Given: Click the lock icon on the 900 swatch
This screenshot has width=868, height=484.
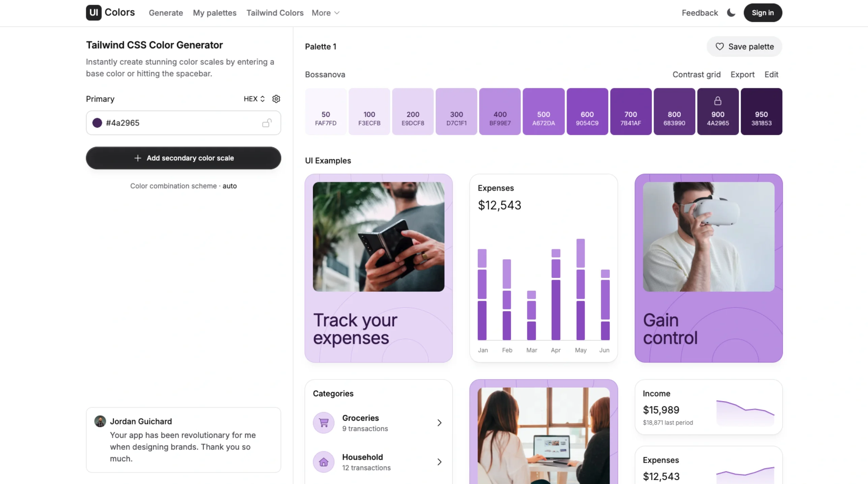Looking at the screenshot, I should 717,101.
